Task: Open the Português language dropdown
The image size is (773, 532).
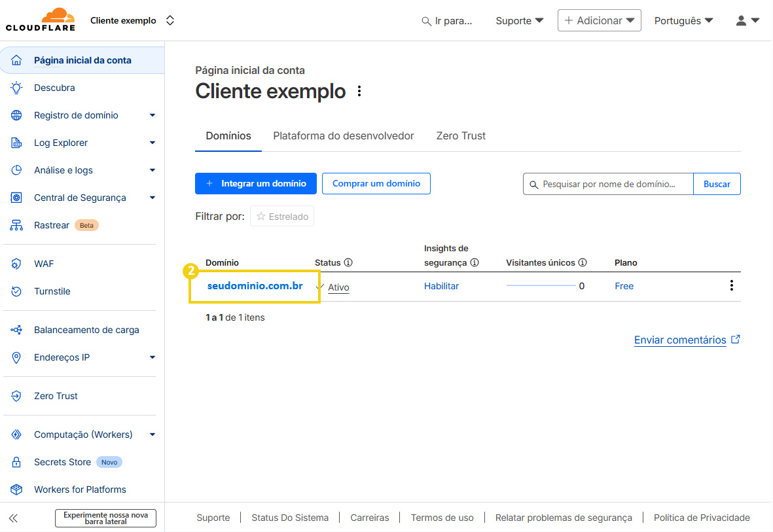Action: click(683, 20)
